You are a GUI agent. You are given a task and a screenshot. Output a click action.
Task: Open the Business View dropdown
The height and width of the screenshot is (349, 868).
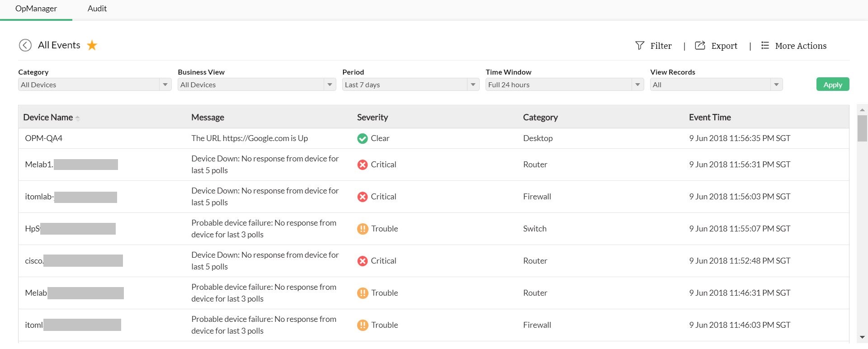tap(330, 85)
